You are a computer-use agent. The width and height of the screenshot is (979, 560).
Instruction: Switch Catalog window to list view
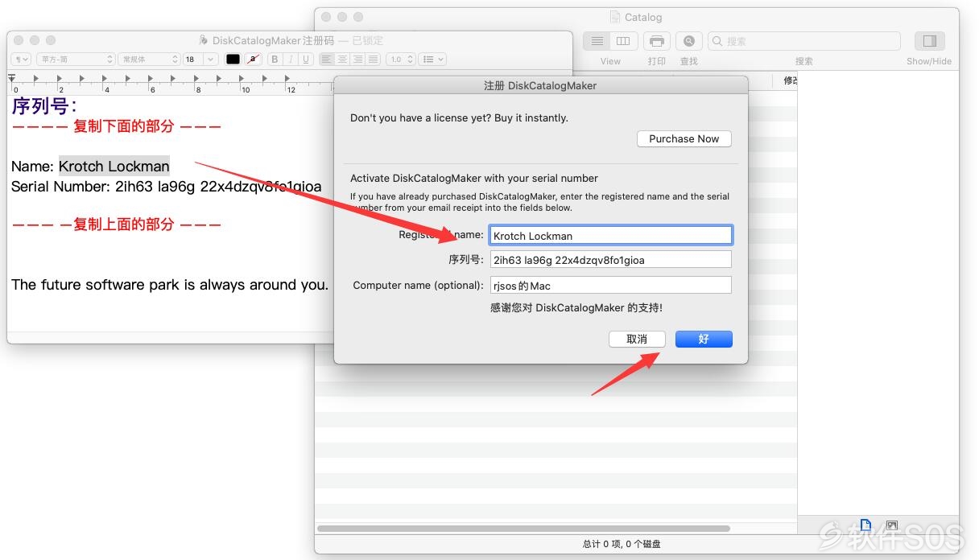(x=597, y=41)
